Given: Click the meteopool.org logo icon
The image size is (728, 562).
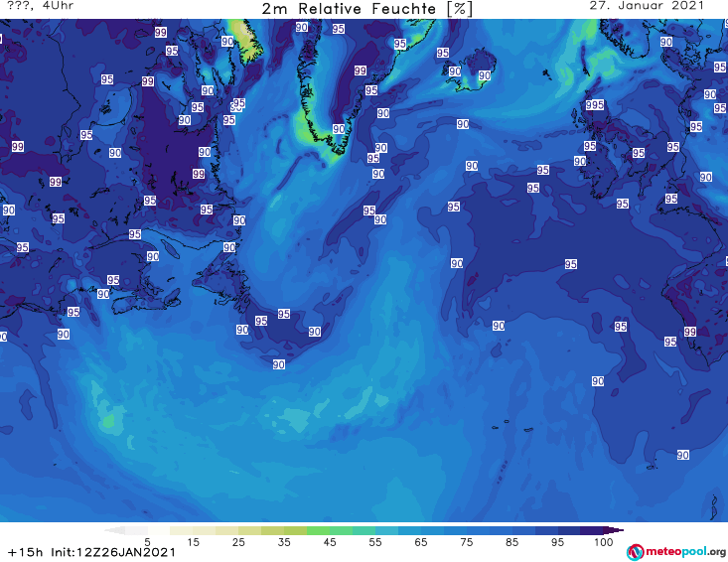Looking at the screenshot, I should click(x=635, y=552).
